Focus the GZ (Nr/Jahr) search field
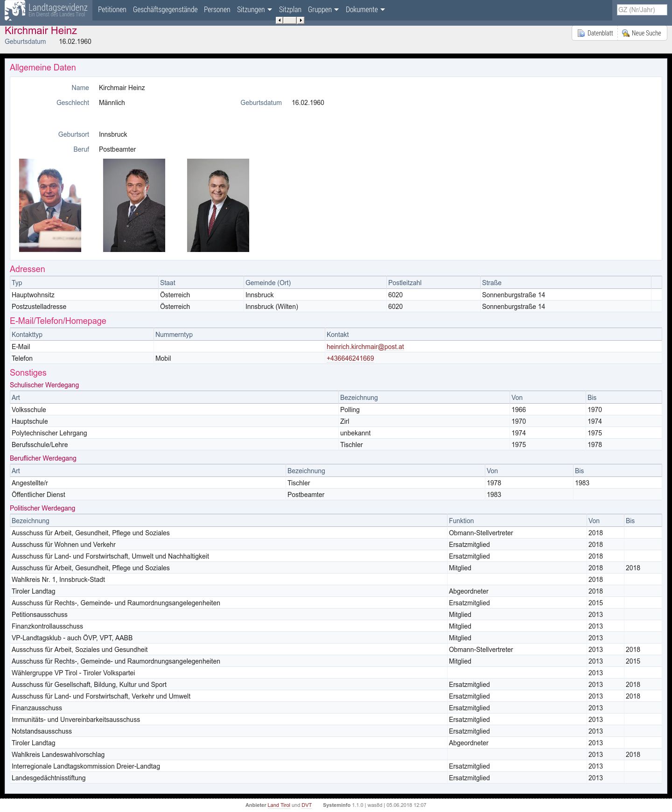 642,10
